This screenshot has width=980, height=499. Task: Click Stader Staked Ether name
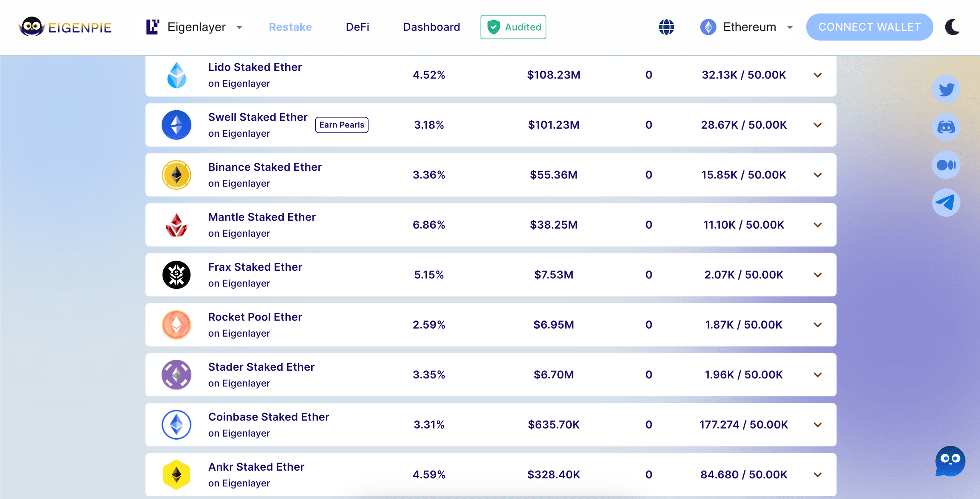(x=261, y=367)
